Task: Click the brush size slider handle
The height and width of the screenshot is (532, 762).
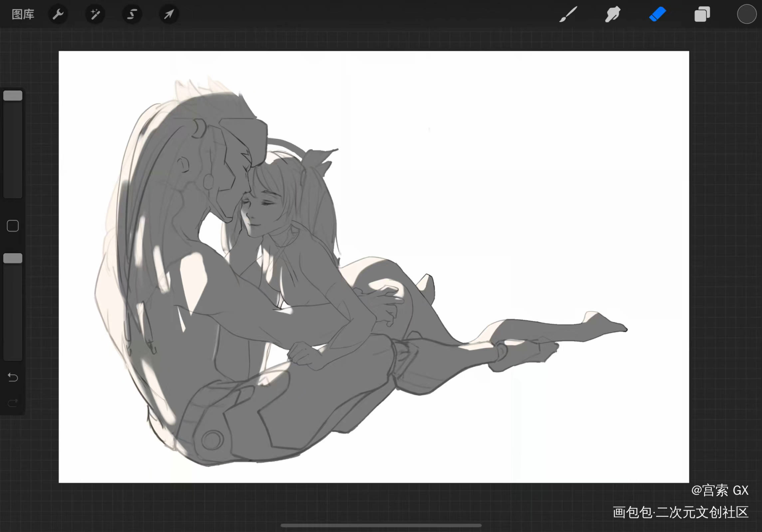Action: pyautogui.click(x=13, y=96)
